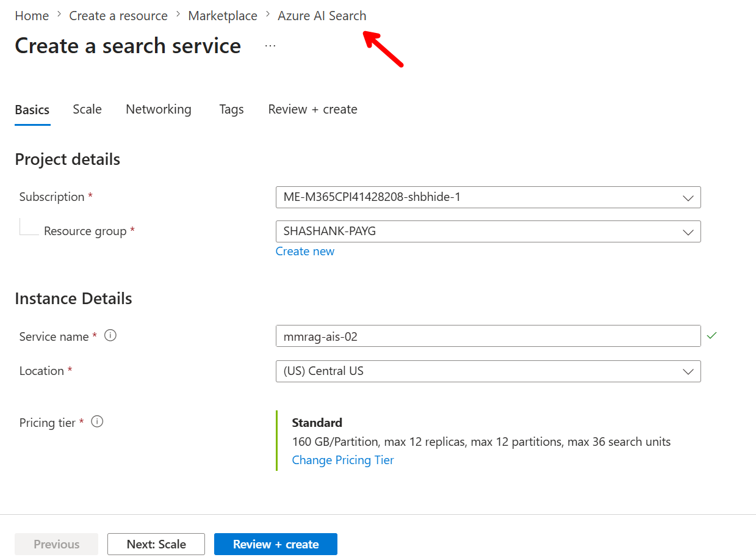Go to Azure AI Search in the breadcrumb
The width and height of the screenshot is (756, 560).
[322, 16]
